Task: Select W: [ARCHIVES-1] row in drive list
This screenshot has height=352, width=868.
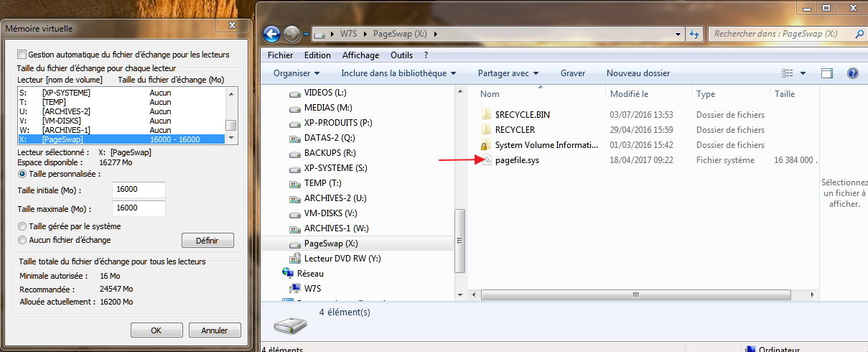Action: point(121,130)
